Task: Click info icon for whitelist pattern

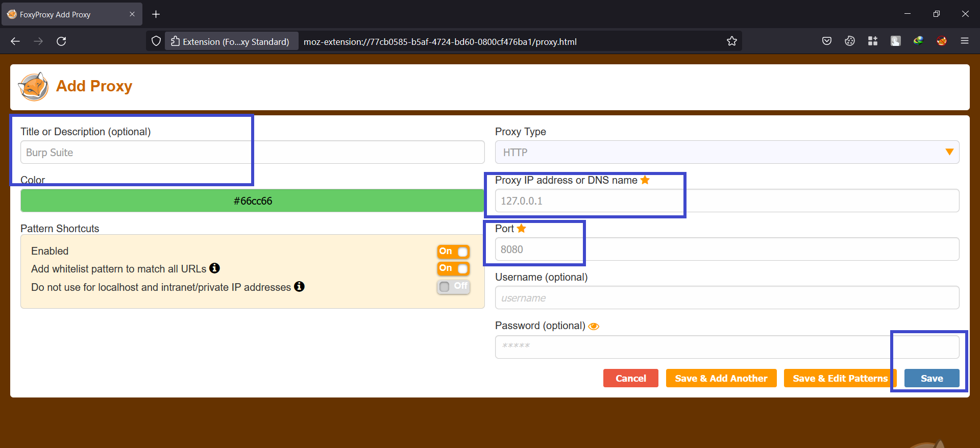Action: point(215,268)
